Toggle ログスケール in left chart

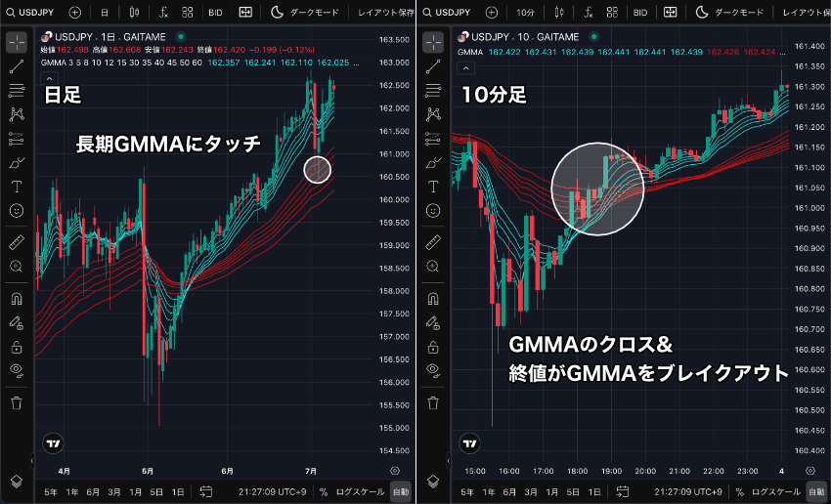[360, 492]
